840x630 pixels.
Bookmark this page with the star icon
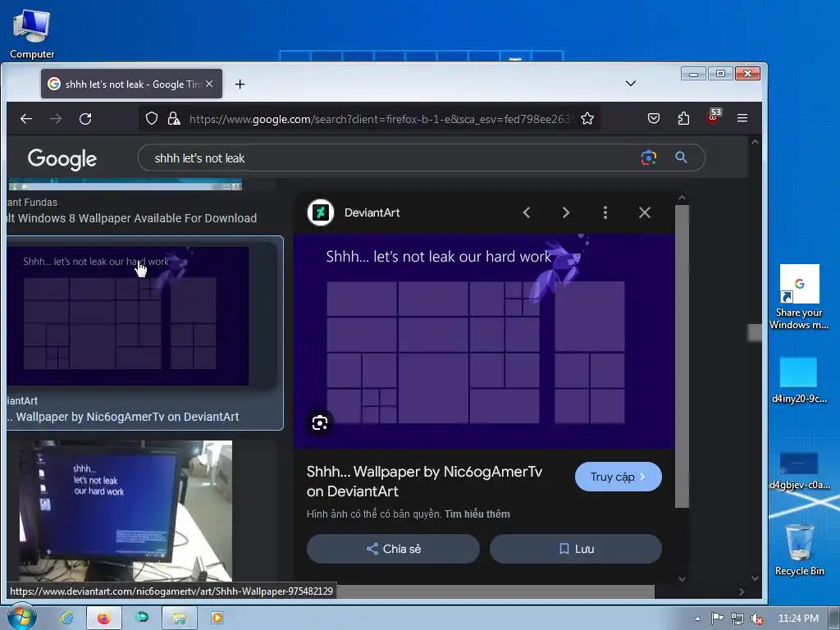587,118
